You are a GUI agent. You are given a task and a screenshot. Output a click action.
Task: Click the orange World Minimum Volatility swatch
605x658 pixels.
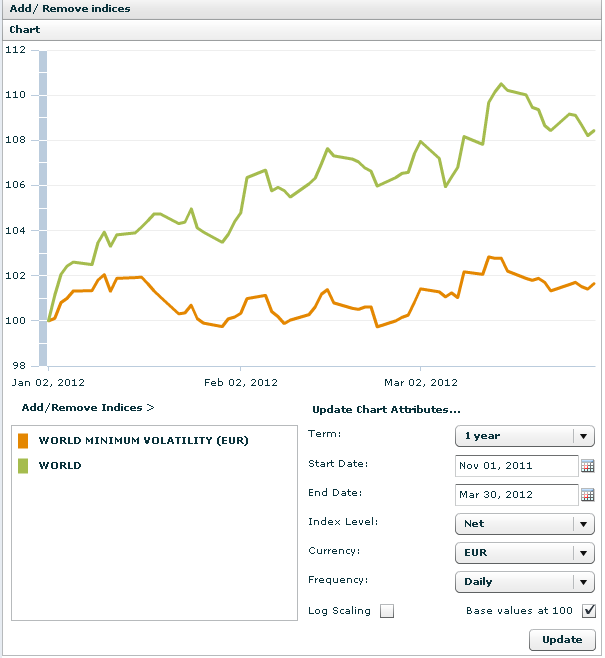tap(23, 440)
